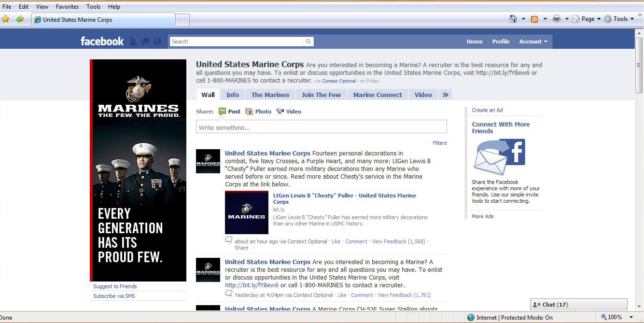Click the RSS feeds icon
Viewport: 644px width, 323px height.
pos(534,19)
